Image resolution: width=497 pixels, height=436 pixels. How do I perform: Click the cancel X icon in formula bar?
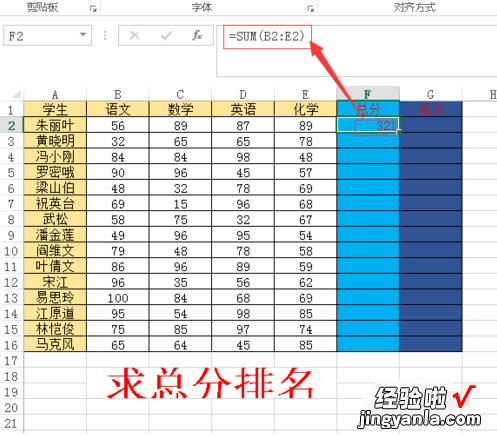point(134,35)
